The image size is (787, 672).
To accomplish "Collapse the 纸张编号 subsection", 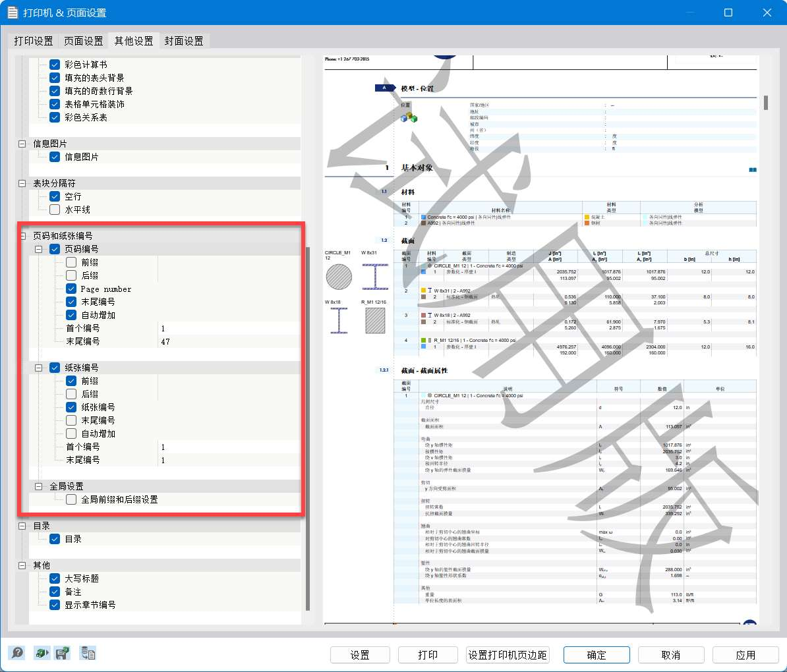I will [x=38, y=368].
